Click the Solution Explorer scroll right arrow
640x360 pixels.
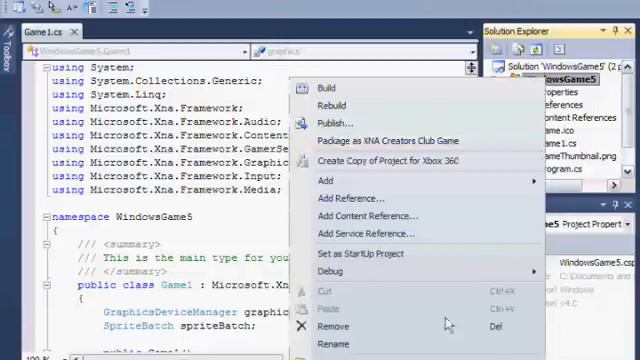pos(614,186)
